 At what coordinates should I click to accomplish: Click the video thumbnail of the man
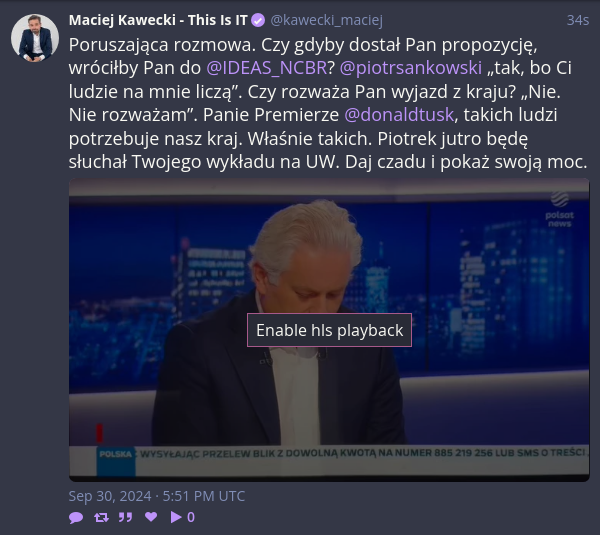329,330
